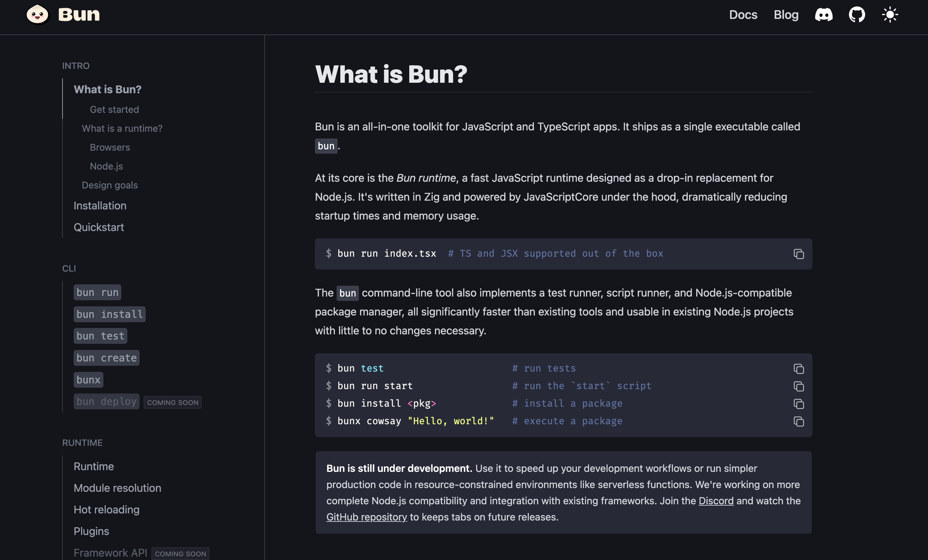Screen dimensions: 928x560
Task: Select Hot reloading under Runtime
Action: [106, 510]
